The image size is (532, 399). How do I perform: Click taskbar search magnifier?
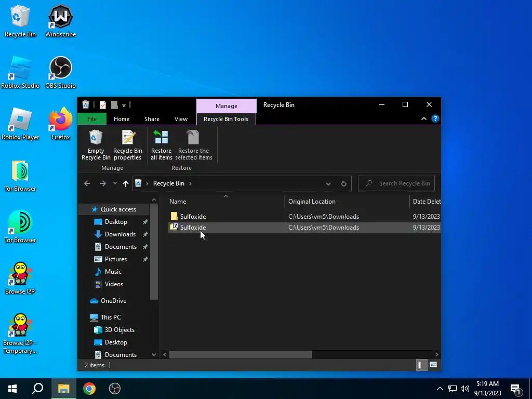tap(37, 389)
